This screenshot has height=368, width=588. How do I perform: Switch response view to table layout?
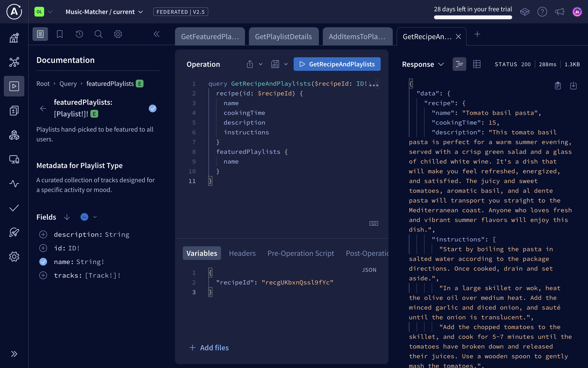tap(477, 64)
